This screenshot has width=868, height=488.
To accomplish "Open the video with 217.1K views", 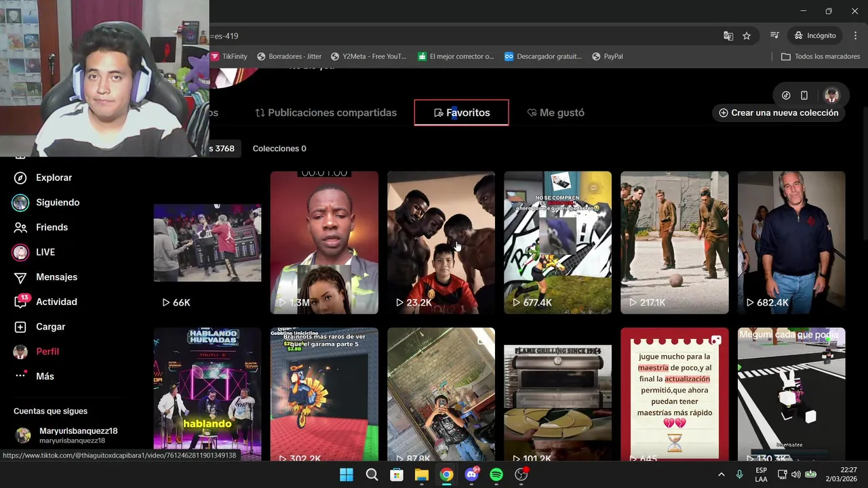I will pos(675,243).
